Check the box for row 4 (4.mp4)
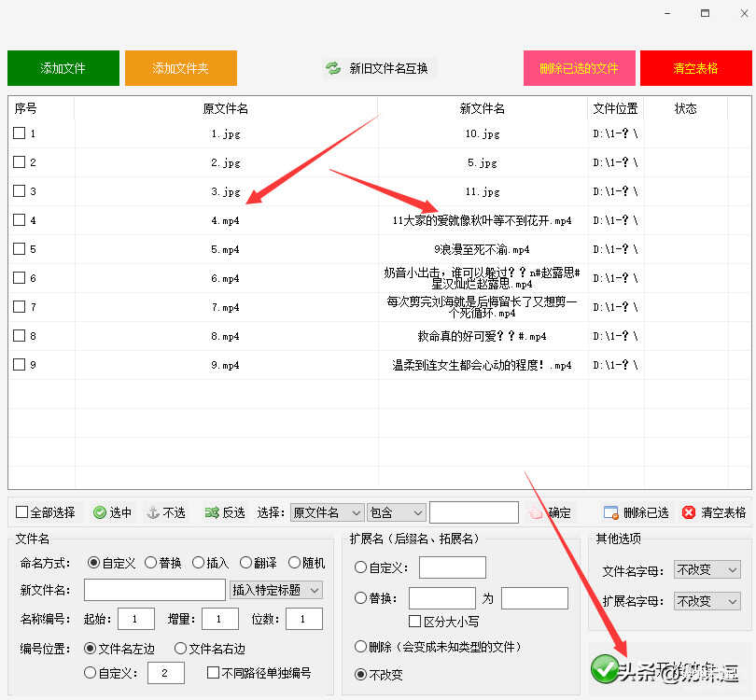This screenshot has width=756, height=700. coord(20,220)
